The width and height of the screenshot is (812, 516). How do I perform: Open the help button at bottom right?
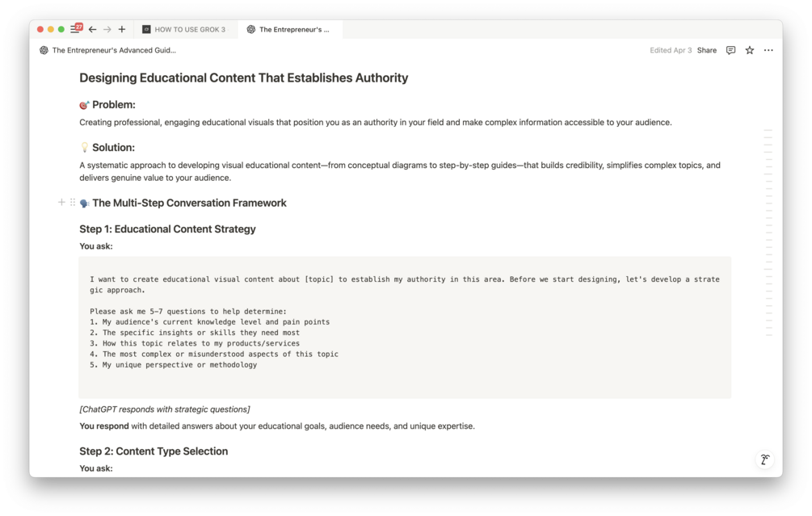coord(765,459)
